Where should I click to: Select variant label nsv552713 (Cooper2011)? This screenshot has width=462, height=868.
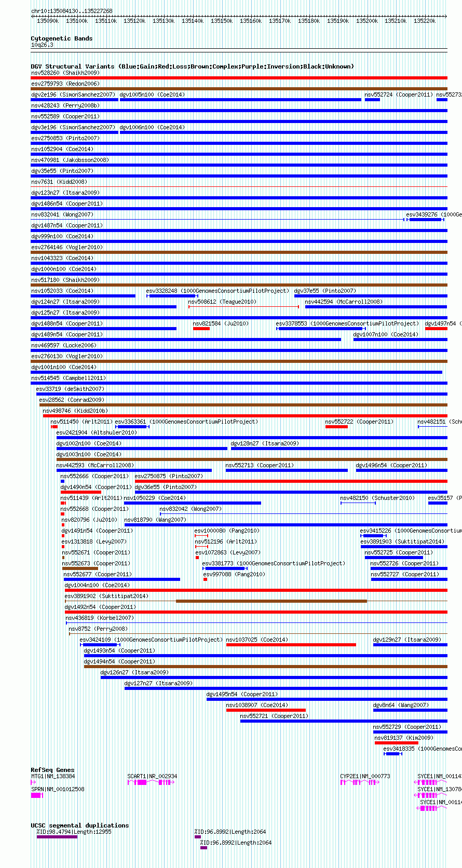tap(260, 465)
